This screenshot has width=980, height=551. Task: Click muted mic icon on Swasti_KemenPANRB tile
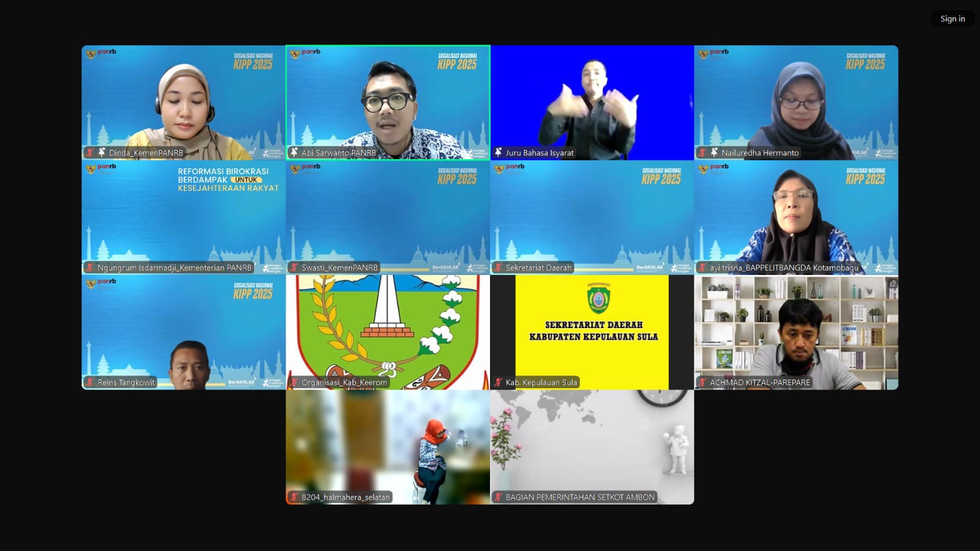294,268
